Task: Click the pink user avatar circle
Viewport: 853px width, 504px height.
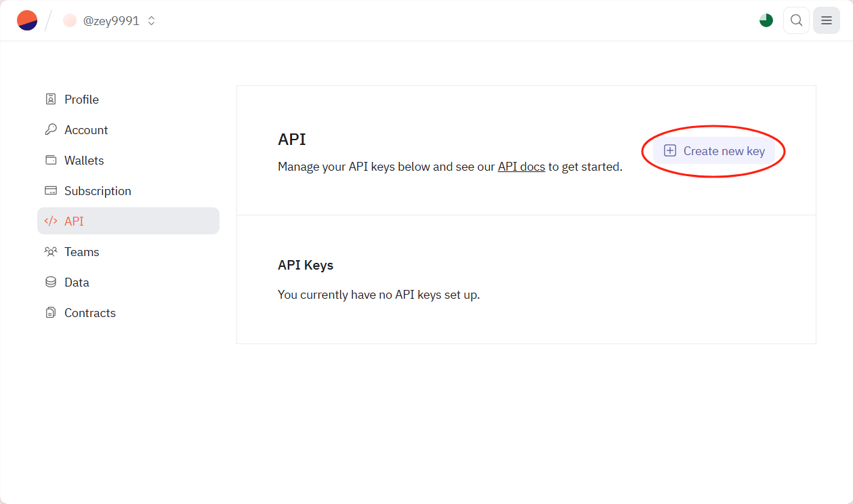Action: [x=70, y=21]
